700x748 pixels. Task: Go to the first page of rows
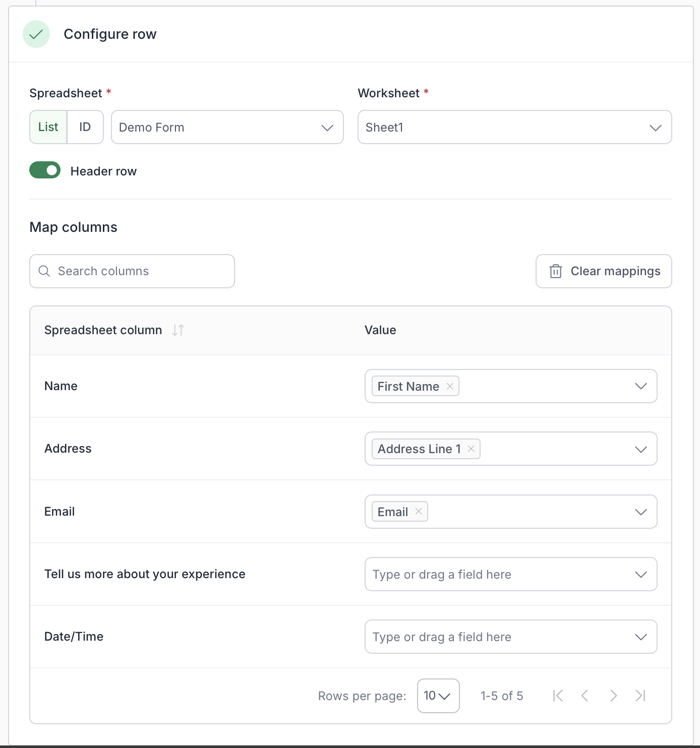pos(558,696)
